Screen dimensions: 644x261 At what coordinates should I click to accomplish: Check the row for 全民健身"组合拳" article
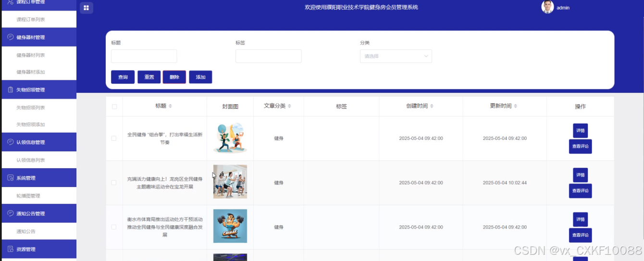point(114,138)
